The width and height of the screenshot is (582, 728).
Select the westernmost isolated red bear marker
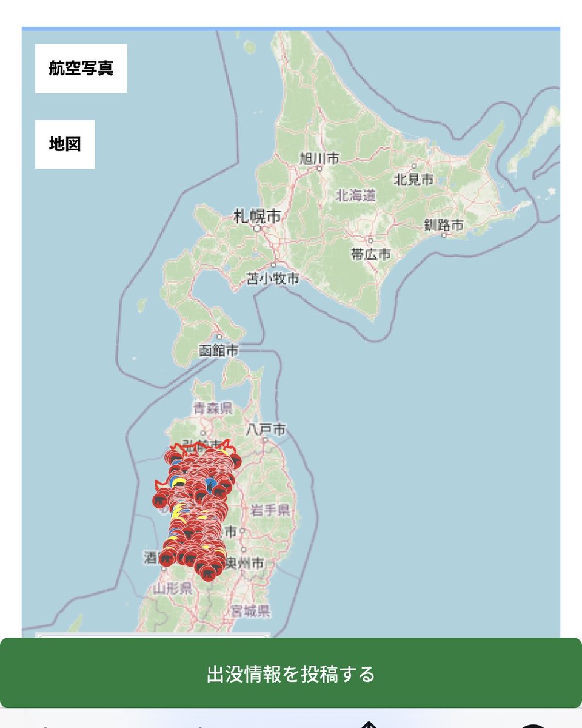[160, 500]
